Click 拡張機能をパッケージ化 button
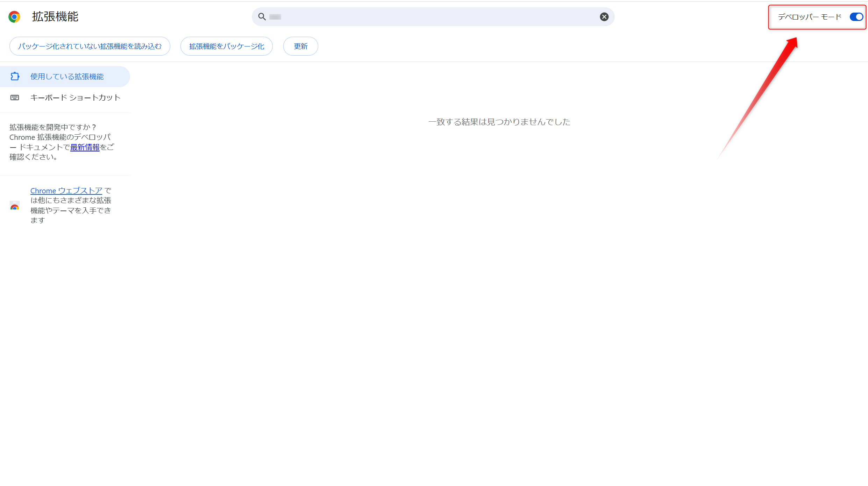Screen dimensions: 868x486 click(x=227, y=46)
